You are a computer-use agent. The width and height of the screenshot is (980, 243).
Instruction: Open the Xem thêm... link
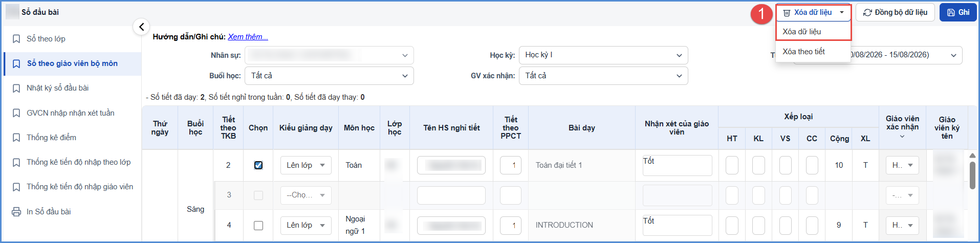click(x=248, y=37)
